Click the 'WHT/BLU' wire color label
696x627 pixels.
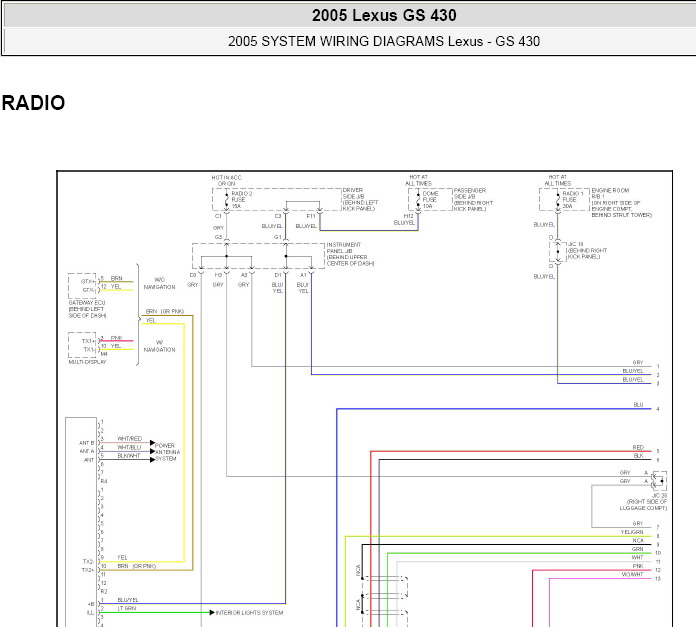tap(129, 447)
